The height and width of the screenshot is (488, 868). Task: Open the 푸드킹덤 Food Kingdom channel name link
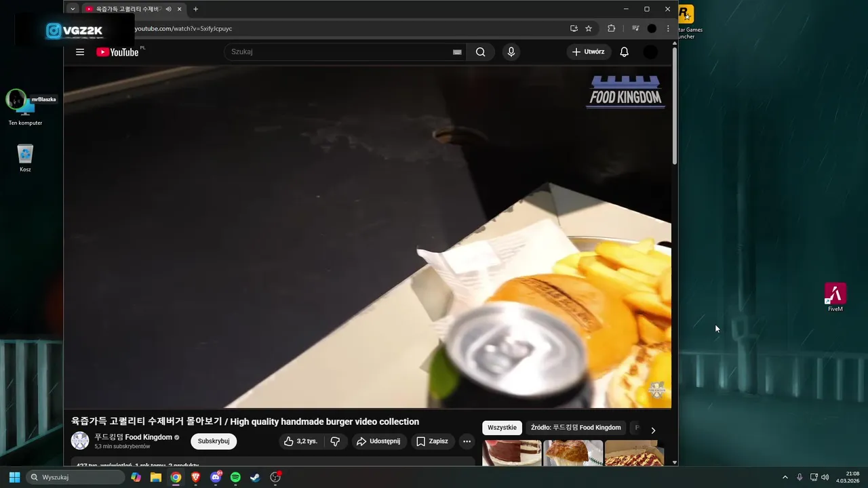click(x=134, y=437)
